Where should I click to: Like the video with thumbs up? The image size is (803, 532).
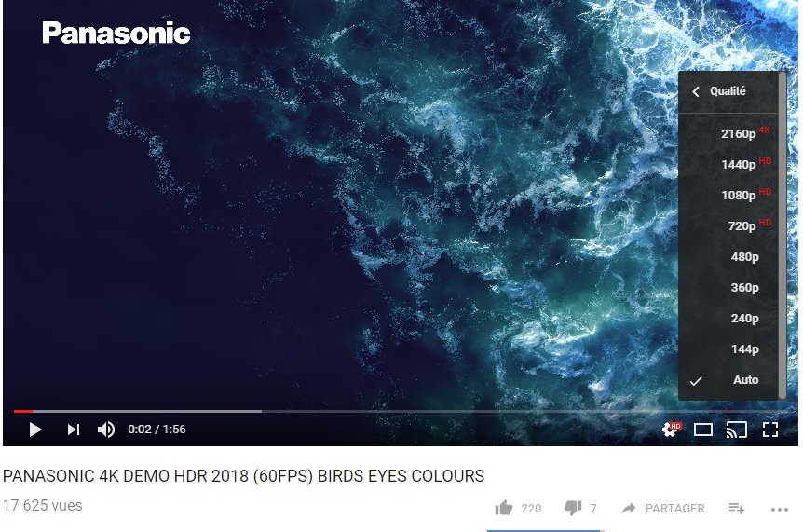pos(503,508)
